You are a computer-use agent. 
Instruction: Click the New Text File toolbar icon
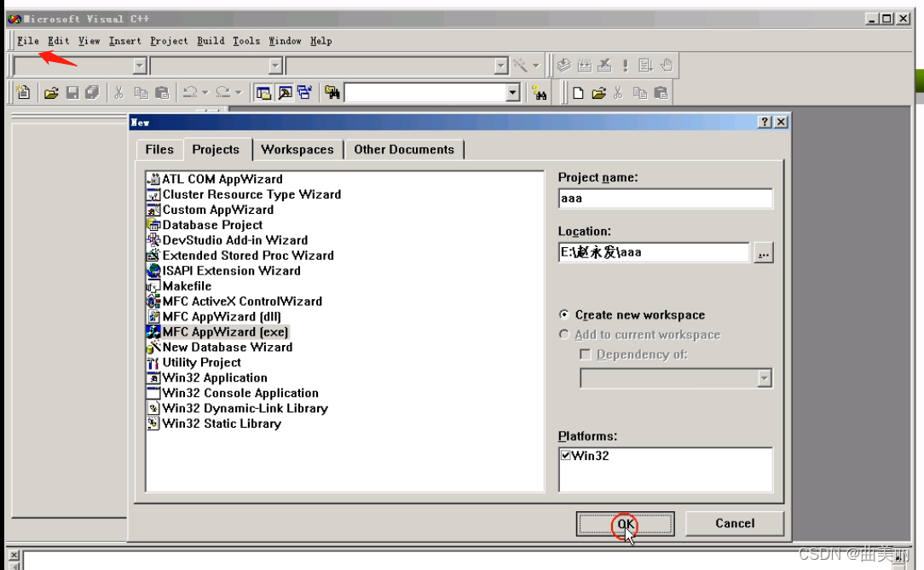tap(24, 93)
